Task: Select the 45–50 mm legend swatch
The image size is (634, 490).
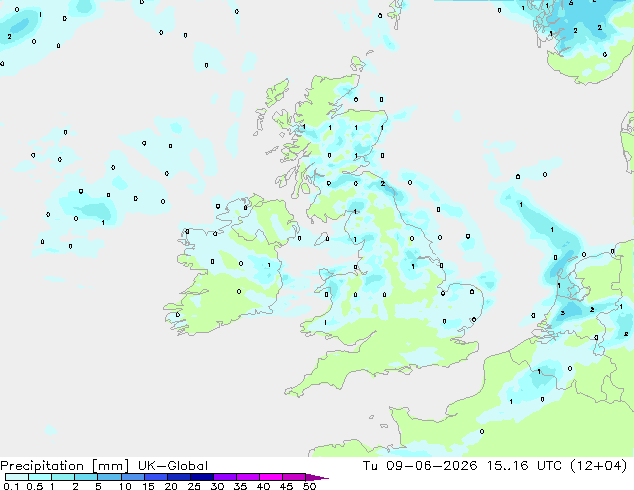Action: coord(294,477)
